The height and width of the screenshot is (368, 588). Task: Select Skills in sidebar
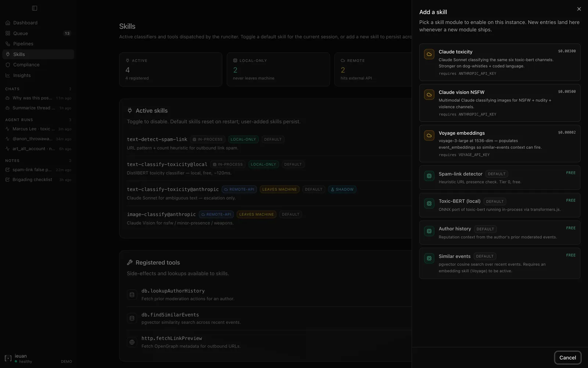[x=38, y=54]
